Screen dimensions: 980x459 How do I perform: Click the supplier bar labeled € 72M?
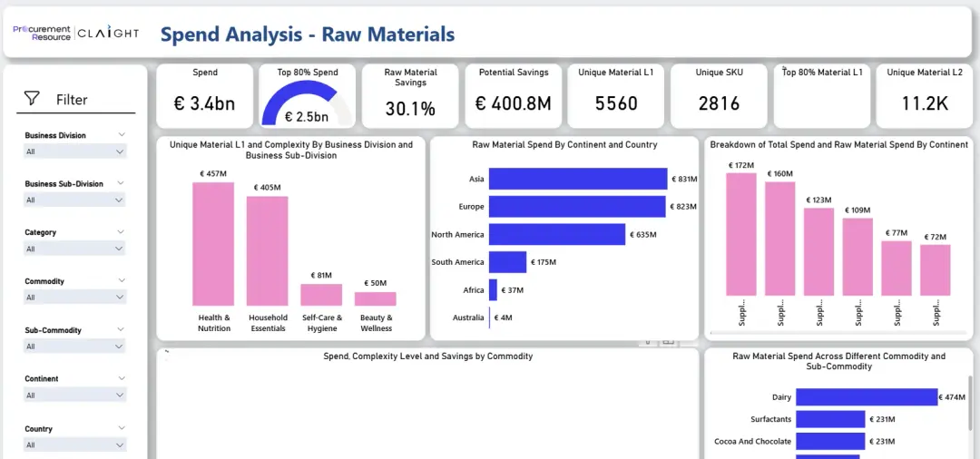(936, 269)
